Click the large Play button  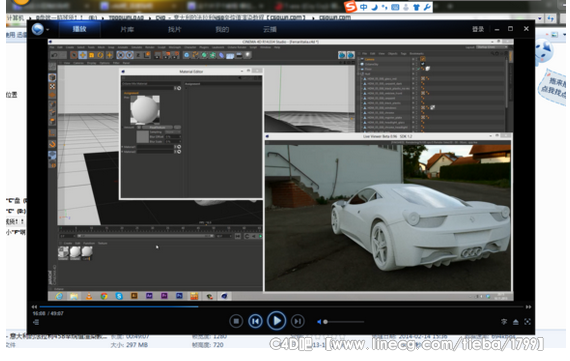click(276, 321)
